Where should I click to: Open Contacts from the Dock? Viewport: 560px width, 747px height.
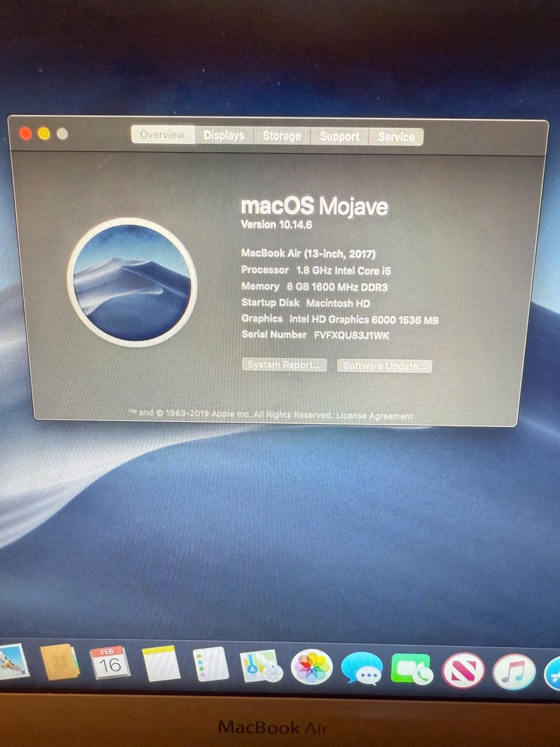point(60,662)
